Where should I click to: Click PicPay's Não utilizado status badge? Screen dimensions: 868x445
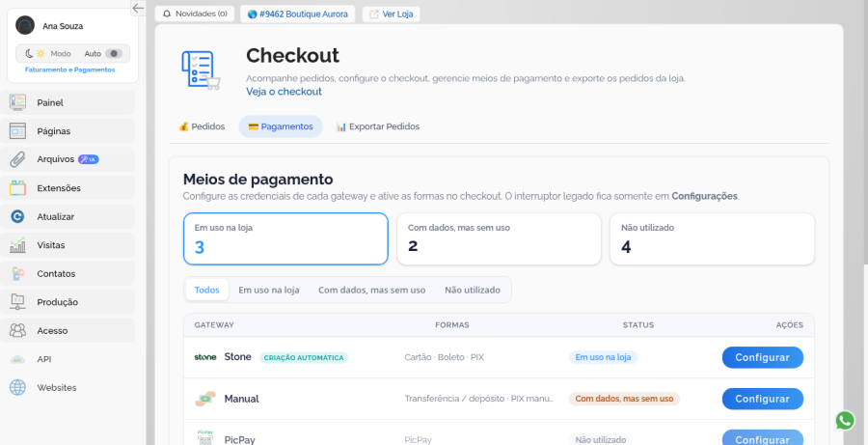click(x=601, y=439)
